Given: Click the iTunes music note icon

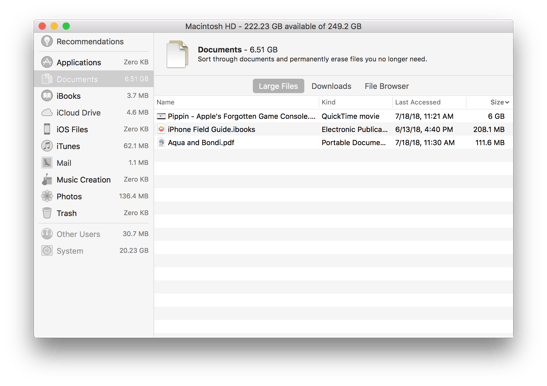Looking at the screenshot, I should 47,146.
